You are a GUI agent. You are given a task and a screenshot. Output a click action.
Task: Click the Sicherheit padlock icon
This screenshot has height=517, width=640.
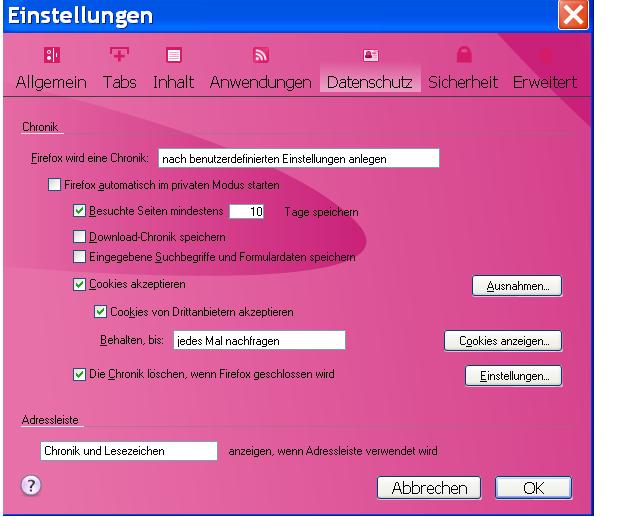[x=464, y=55]
